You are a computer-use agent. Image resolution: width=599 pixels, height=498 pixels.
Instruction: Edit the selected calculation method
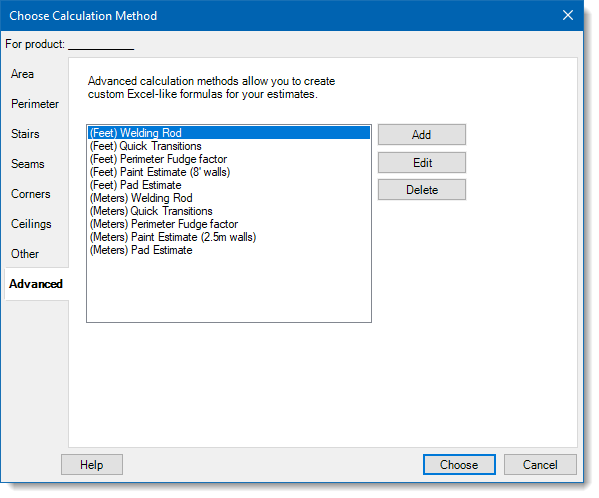pyautogui.click(x=422, y=163)
